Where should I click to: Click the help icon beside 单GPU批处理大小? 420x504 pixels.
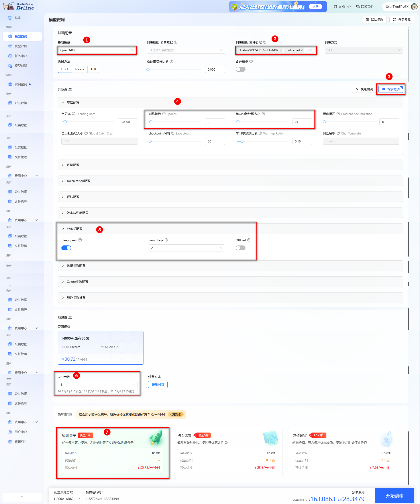pos(263,114)
